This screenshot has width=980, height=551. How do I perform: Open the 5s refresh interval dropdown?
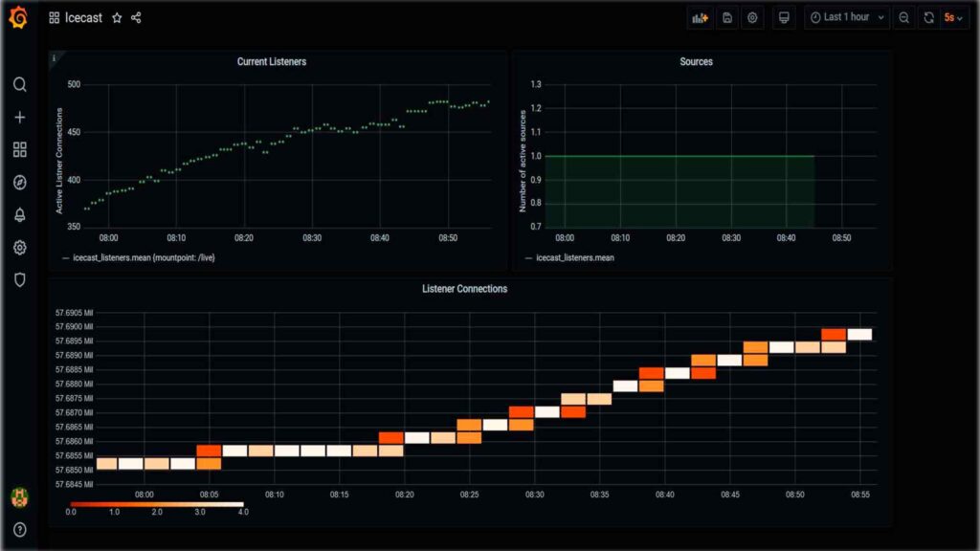tap(953, 18)
